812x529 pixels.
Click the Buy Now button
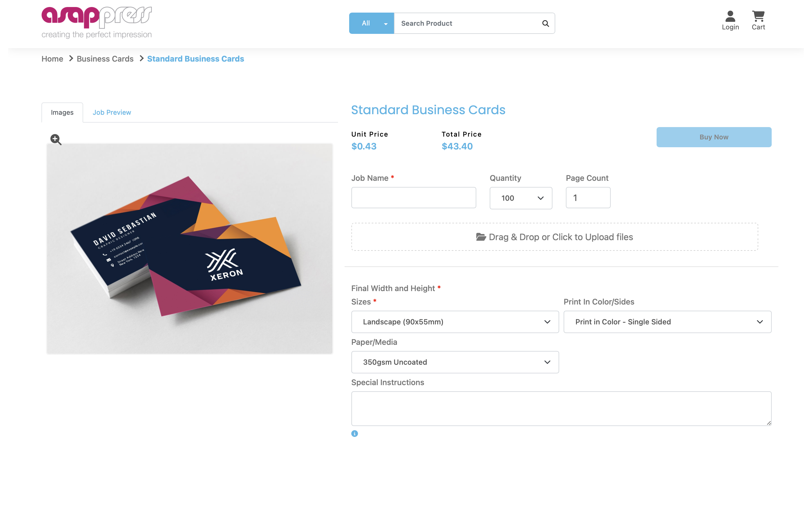pyautogui.click(x=714, y=137)
